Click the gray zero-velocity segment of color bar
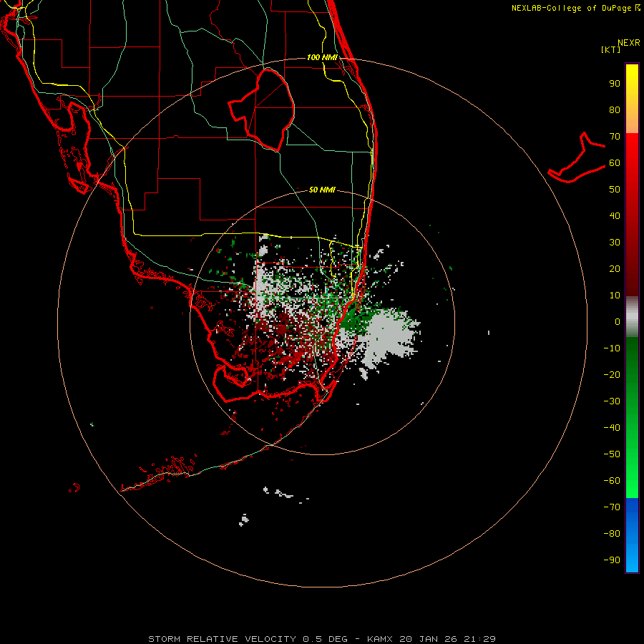644x644 pixels. (x=632, y=317)
